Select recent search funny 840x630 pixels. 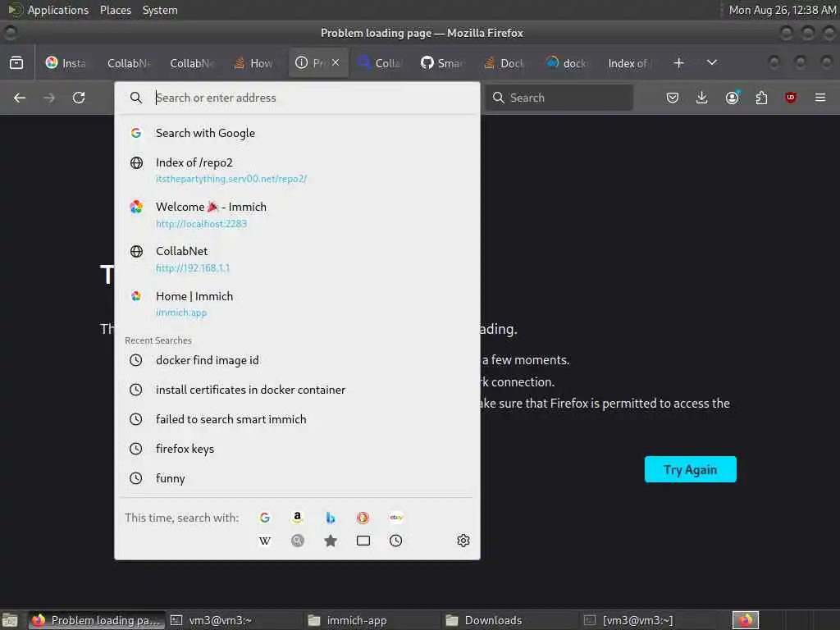point(297,478)
